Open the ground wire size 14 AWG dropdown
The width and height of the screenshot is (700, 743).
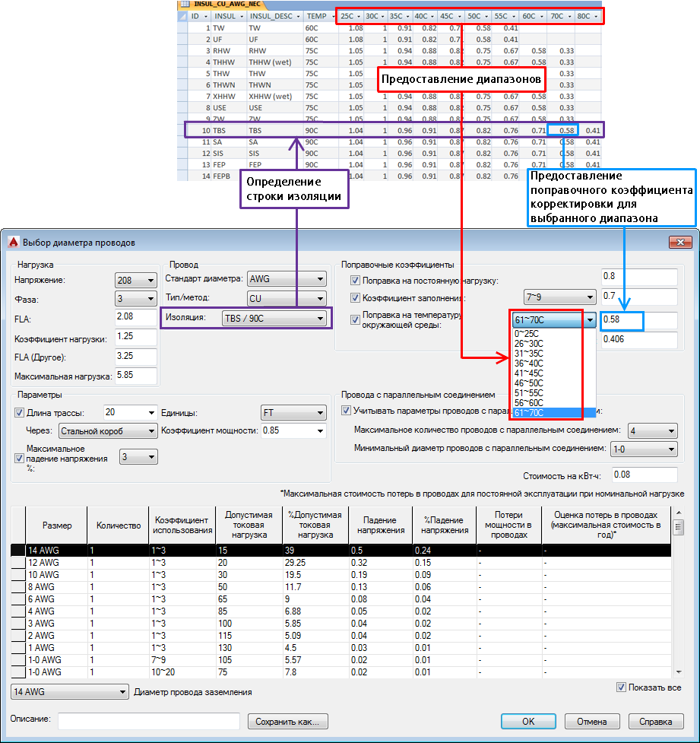point(69,692)
